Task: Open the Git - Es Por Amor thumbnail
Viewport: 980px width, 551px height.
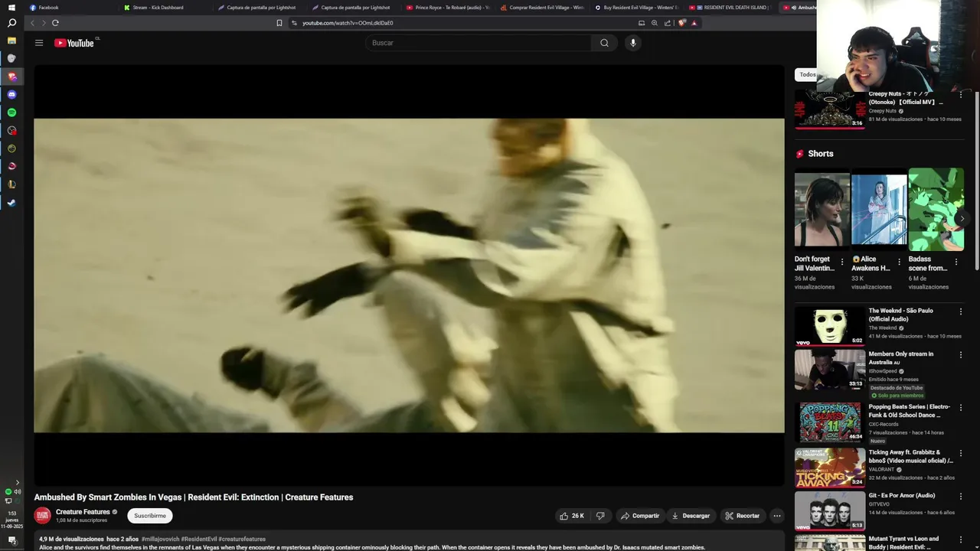Action: [x=830, y=510]
